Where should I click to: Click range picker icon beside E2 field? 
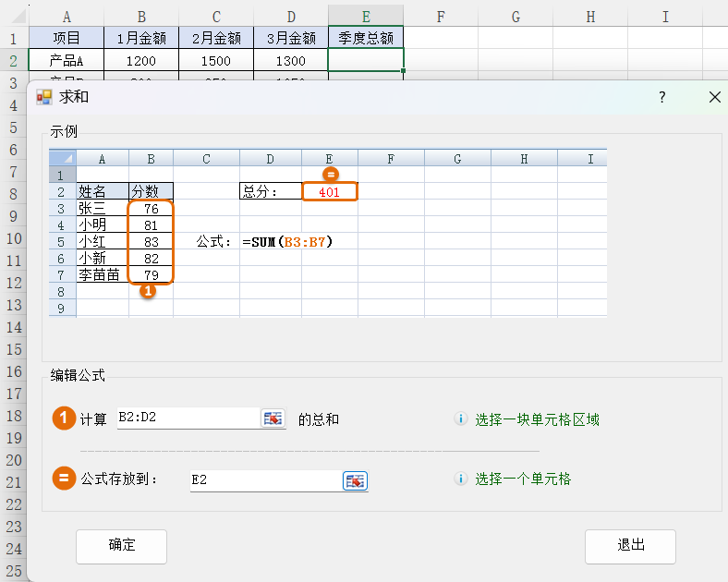(356, 480)
